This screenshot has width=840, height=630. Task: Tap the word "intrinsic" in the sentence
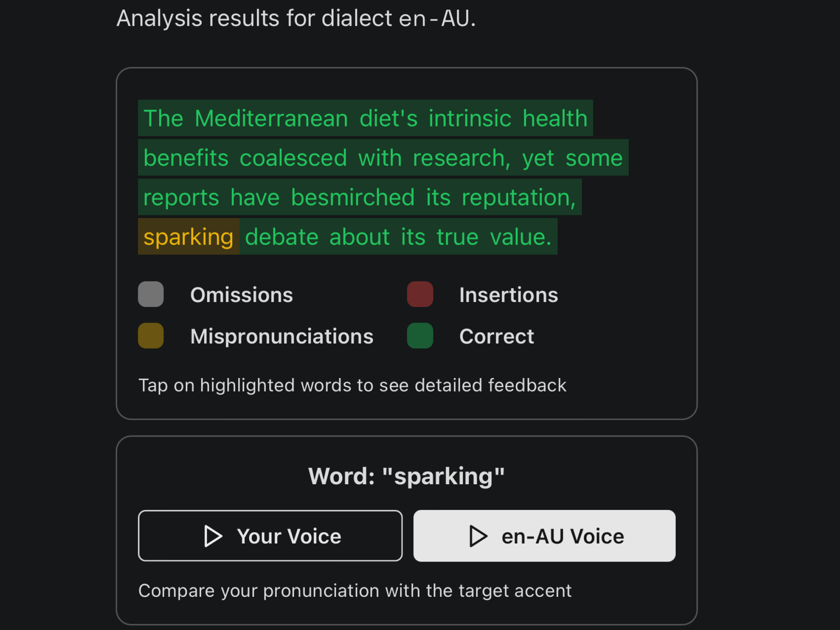[x=470, y=118]
